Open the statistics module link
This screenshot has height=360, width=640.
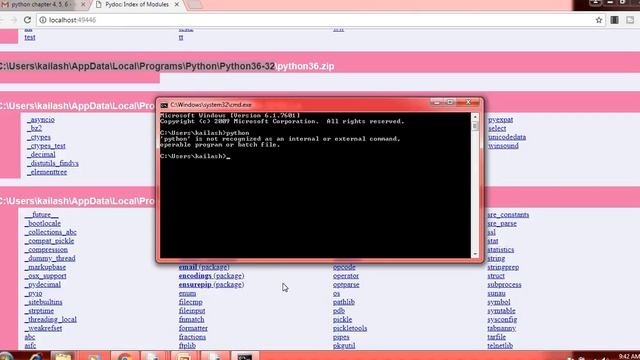click(501, 250)
